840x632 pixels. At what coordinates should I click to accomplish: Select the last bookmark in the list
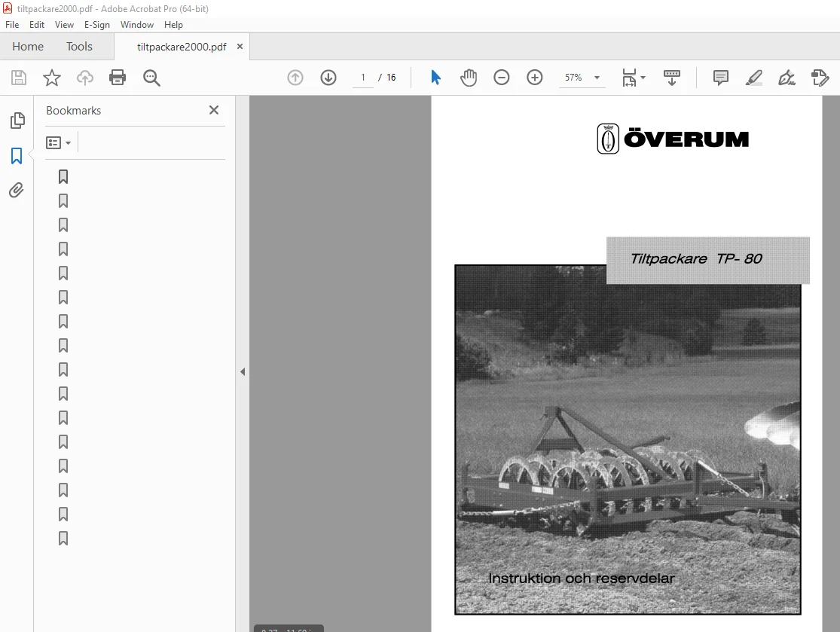pyautogui.click(x=63, y=539)
